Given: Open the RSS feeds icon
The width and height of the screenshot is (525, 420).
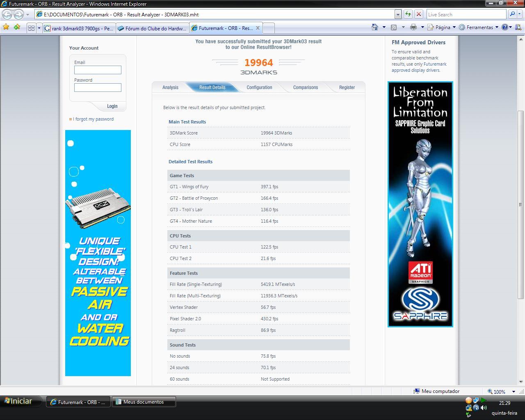Looking at the screenshot, I should tap(394, 27).
